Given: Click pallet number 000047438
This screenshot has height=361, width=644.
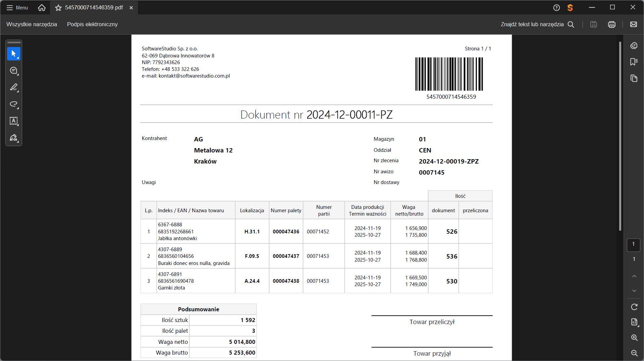Looking at the screenshot, I should [x=286, y=281].
